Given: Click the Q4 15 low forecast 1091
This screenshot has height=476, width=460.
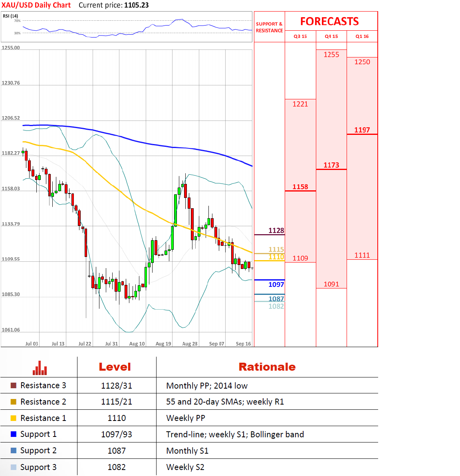Looking at the screenshot, I should (331, 284).
